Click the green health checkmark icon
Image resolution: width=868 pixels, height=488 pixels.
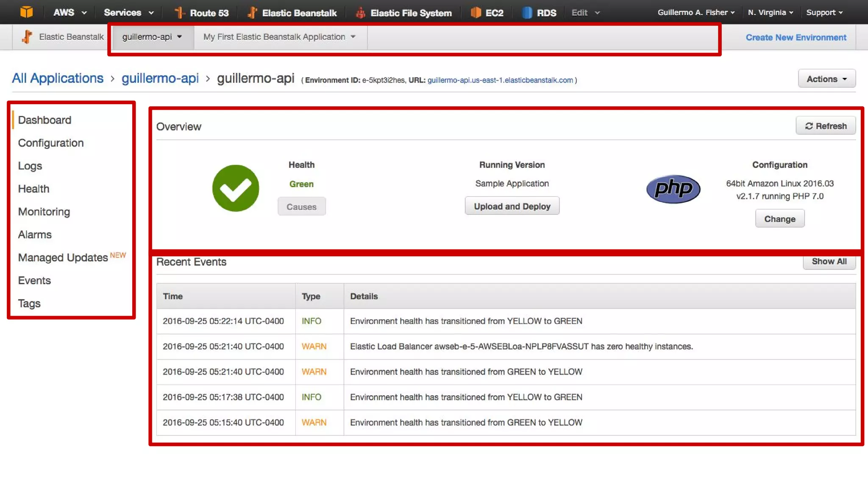coord(236,188)
